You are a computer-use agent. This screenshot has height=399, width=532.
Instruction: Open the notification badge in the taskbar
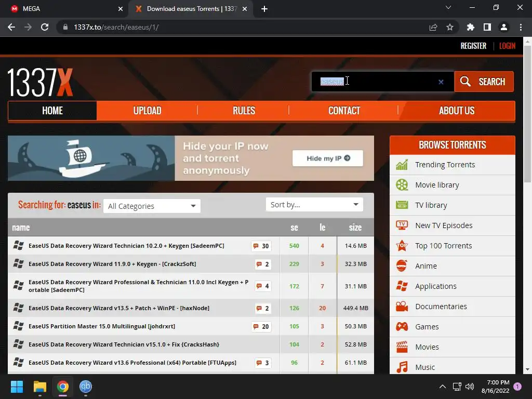click(517, 387)
